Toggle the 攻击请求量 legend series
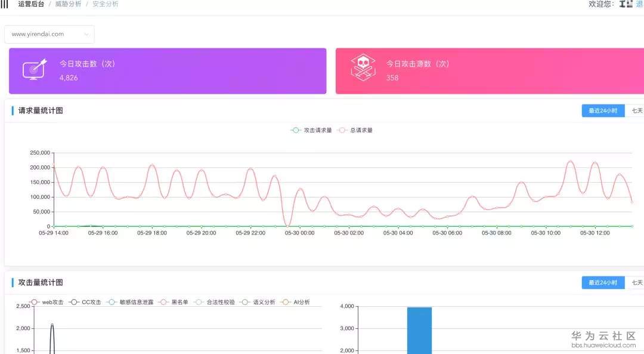 tap(311, 130)
